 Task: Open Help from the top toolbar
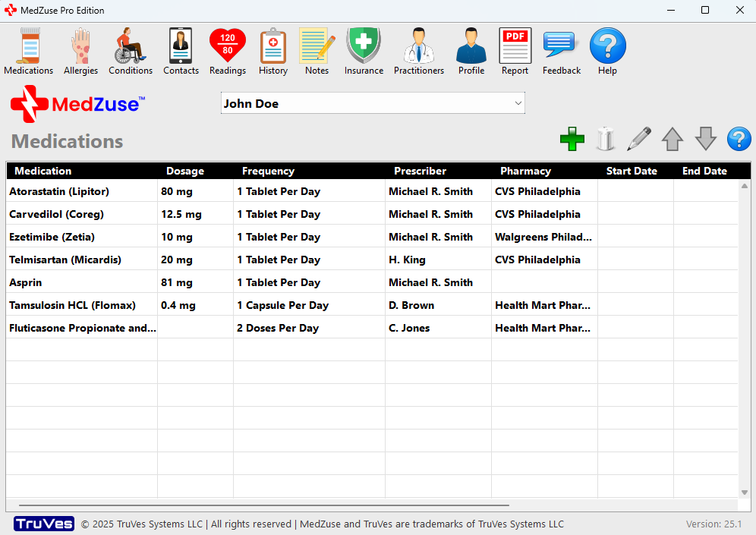607,51
